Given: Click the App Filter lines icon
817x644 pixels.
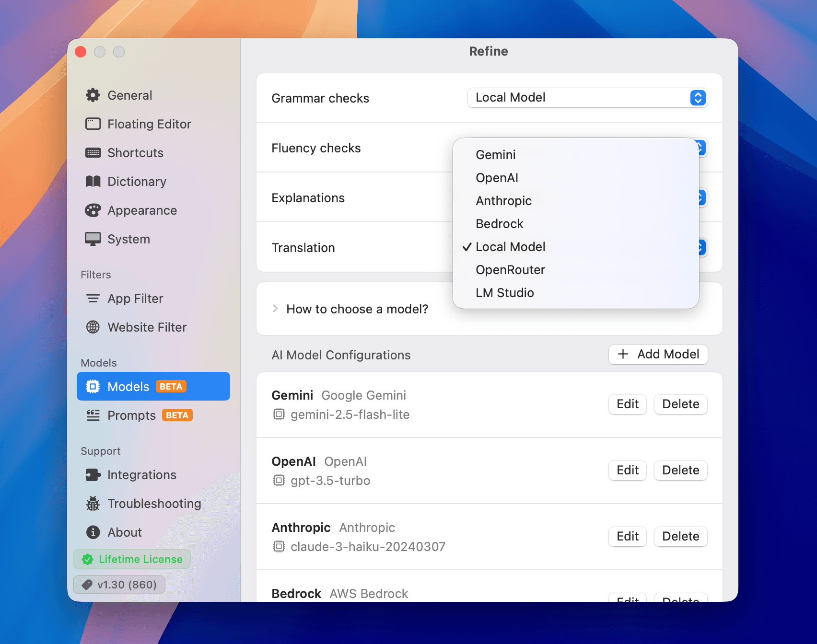Looking at the screenshot, I should [93, 299].
